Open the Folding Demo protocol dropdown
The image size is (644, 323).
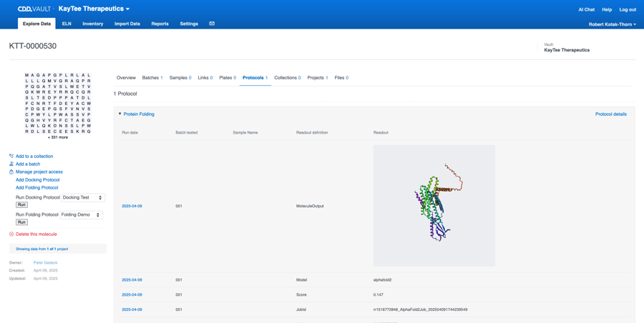pos(81,214)
